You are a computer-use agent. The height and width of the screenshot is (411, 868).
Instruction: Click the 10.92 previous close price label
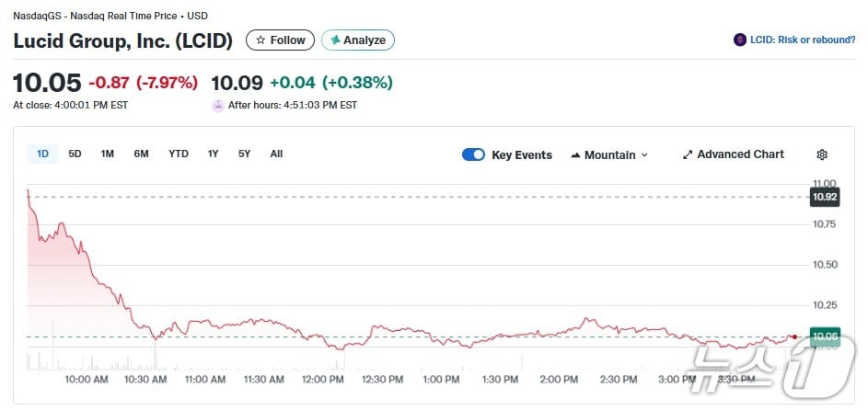point(823,197)
